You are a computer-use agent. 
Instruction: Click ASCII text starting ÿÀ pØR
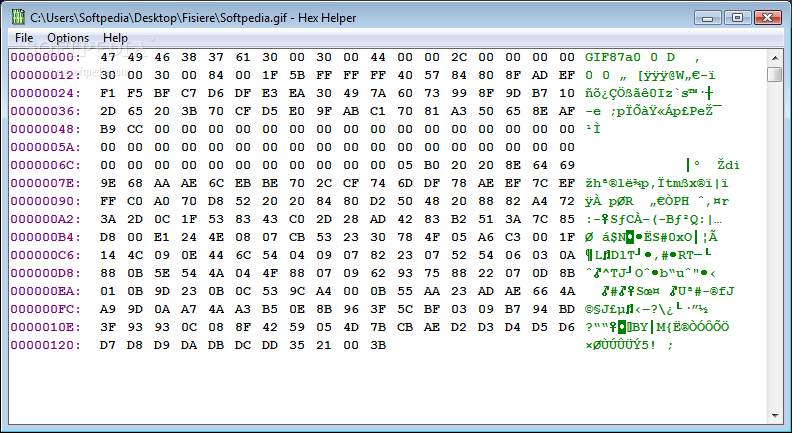pos(657,201)
